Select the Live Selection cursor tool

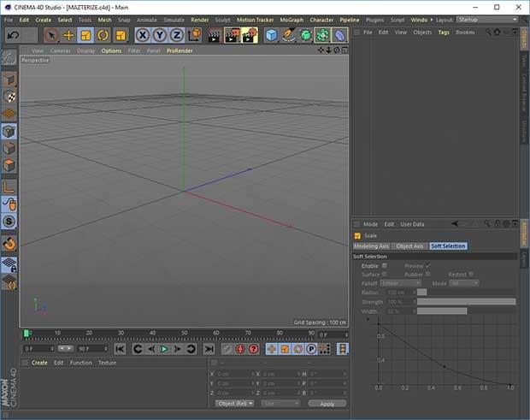(x=51, y=35)
